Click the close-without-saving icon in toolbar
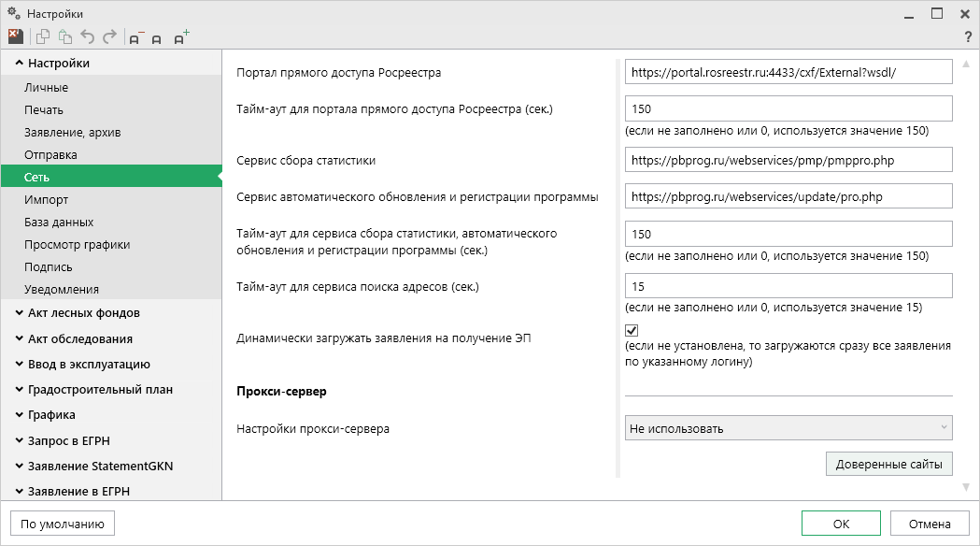Viewport: 980px width, 546px height. click(15, 37)
